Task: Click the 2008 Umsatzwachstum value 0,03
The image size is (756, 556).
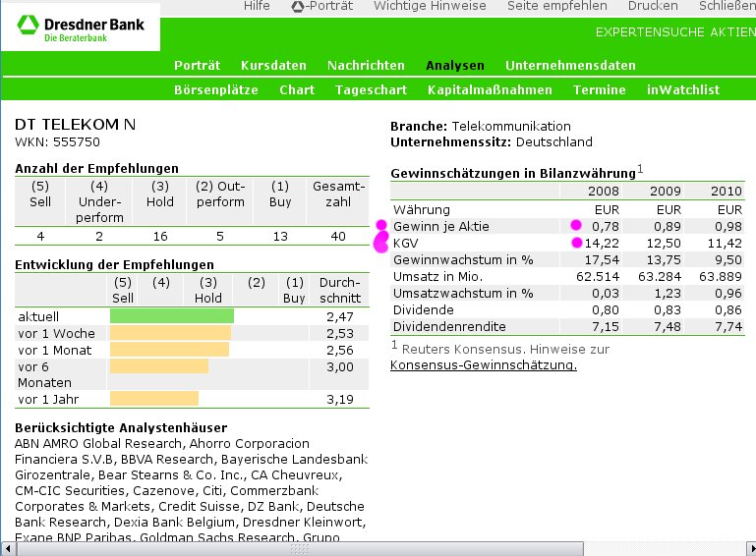Action: (606, 293)
